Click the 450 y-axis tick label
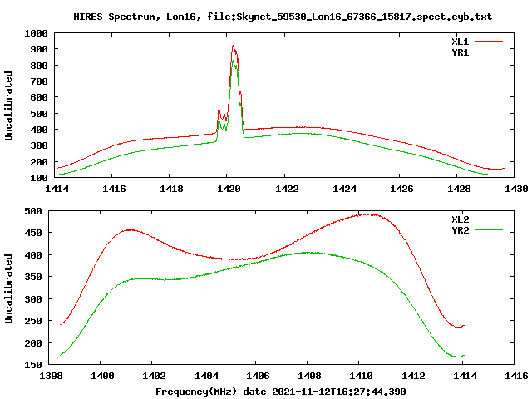The width and height of the screenshot is (532, 399). [x=33, y=233]
